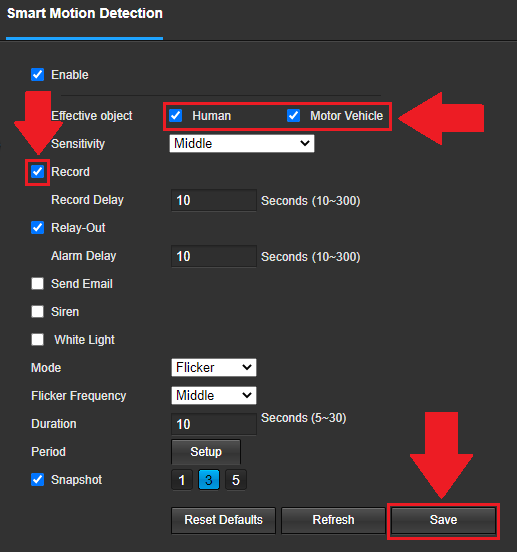Enable the Send Email checkbox

click(37, 284)
